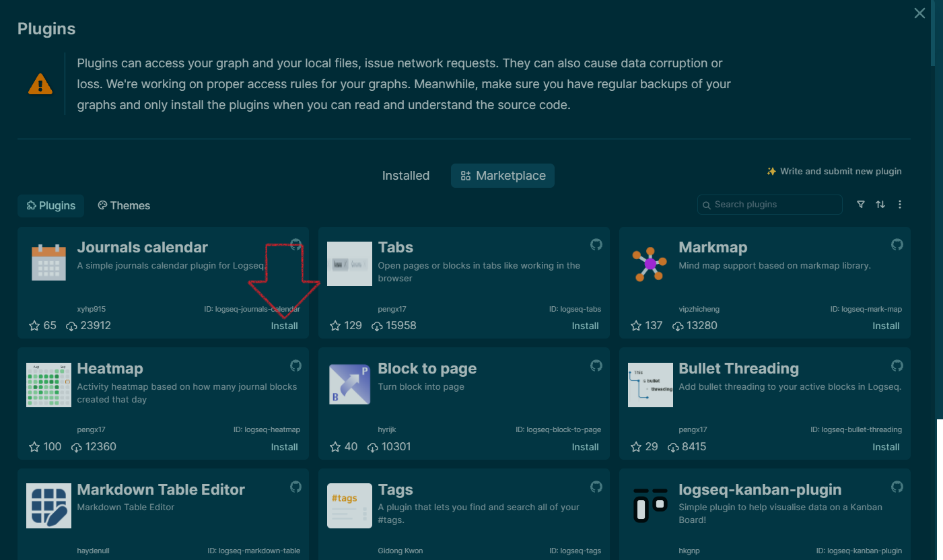Open the Tabs plugin title
Image resolution: width=943 pixels, height=560 pixels.
[x=396, y=248]
